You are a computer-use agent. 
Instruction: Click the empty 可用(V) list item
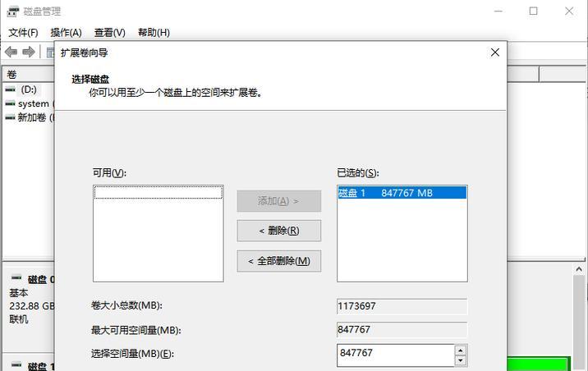(x=158, y=193)
